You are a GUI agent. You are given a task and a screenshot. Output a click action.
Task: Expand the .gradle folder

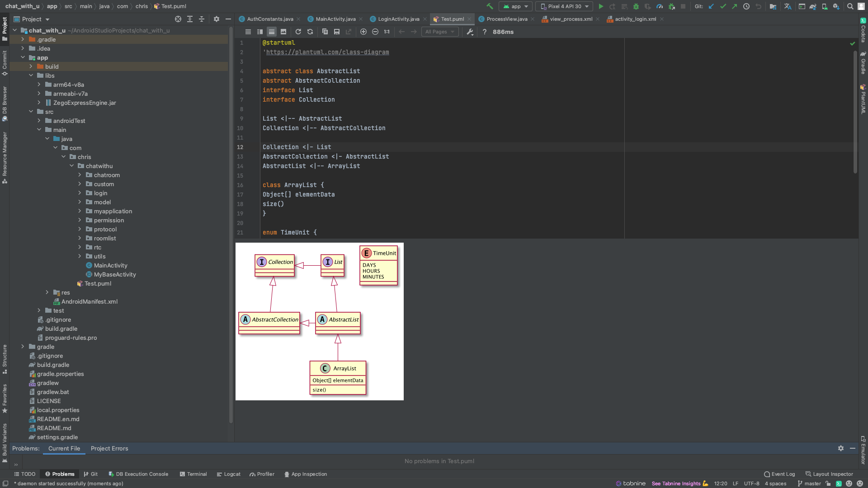23,39
